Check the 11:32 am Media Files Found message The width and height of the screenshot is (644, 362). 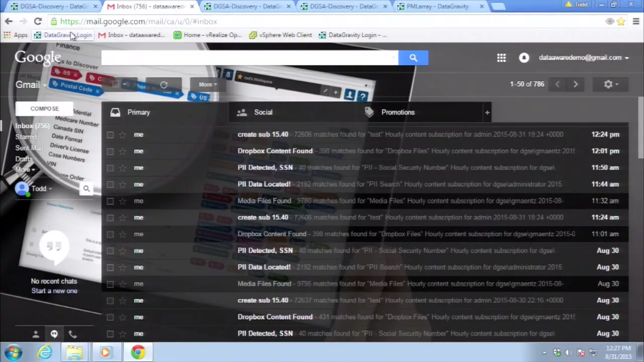pyautogui.click(x=110, y=201)
